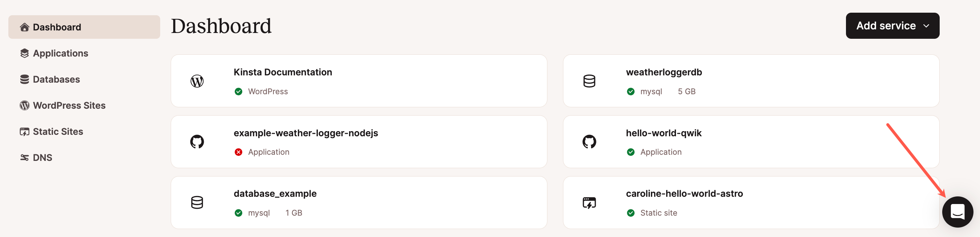Open the Kinsta Documentation site link

tap(283, 72)
